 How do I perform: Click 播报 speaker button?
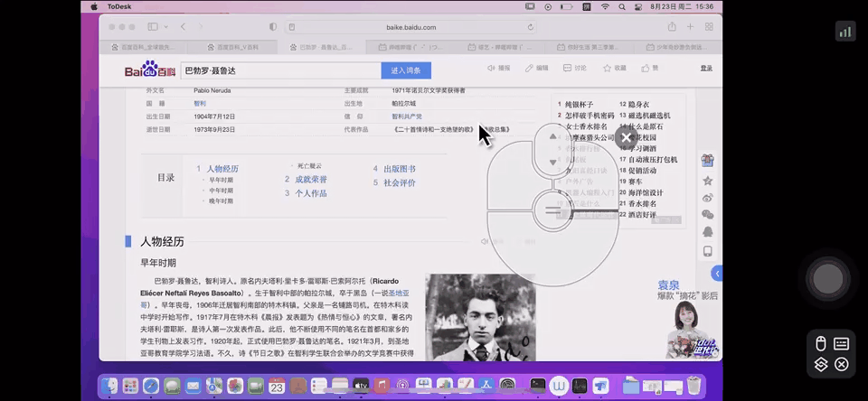click(498, 68)
